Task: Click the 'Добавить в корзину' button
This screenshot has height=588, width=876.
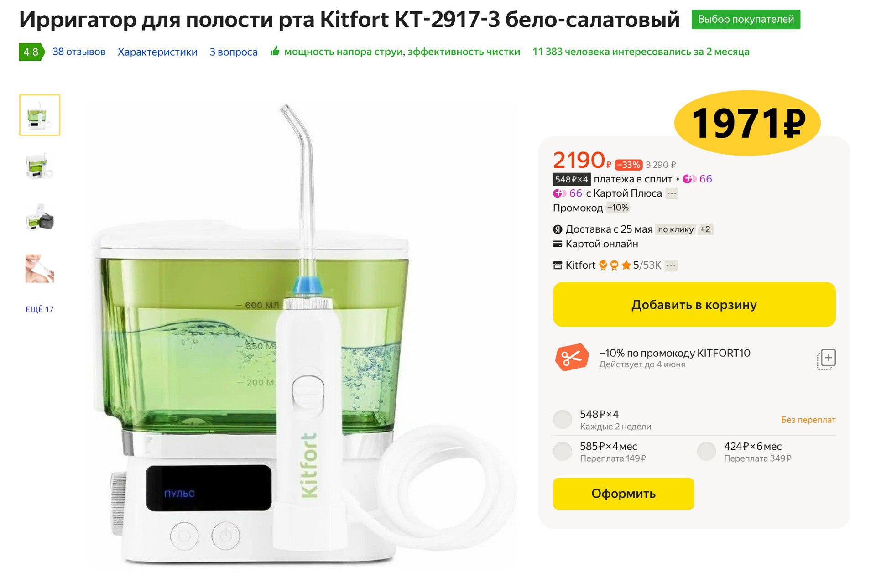Action: pyautogui.click(x=694, y=304)
